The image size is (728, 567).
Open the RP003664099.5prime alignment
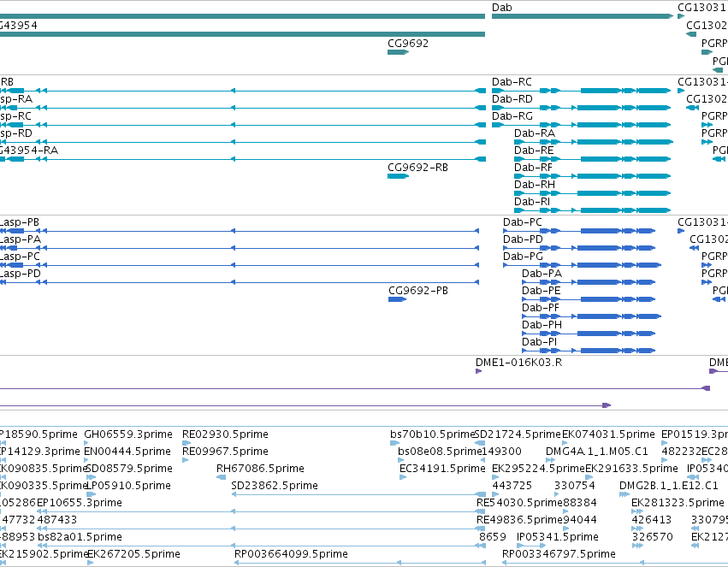pos(291,554)
